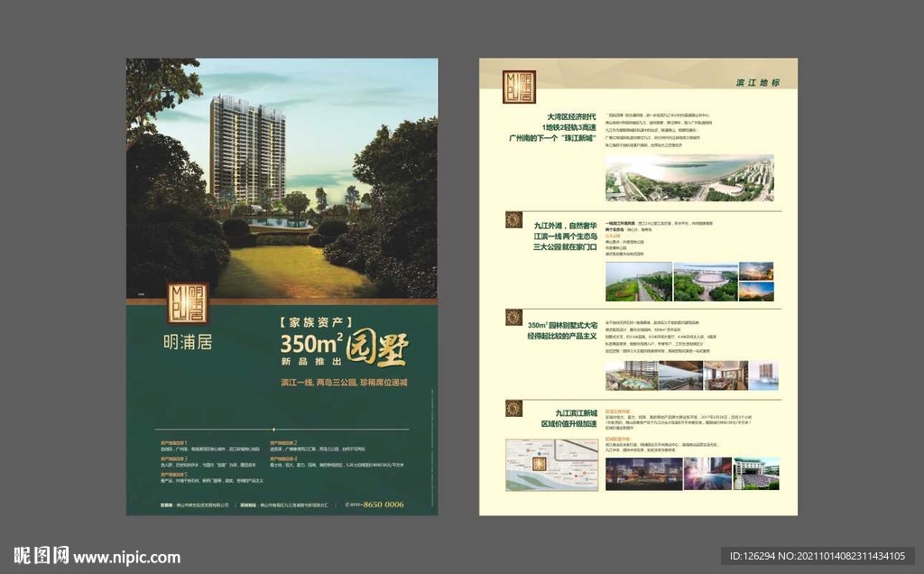This screenshot has height=574, width=924.
Task: Select the round ornament beside 九江滨江新城 heading
Action: (513, 409)
